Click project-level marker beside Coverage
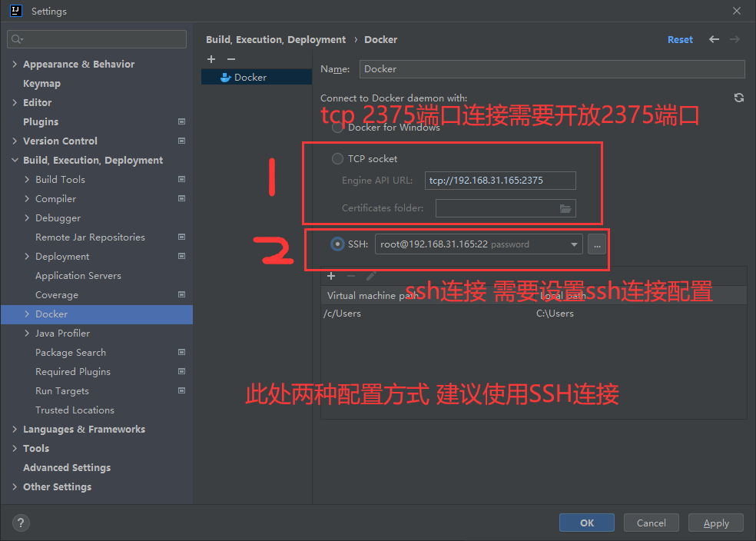 pos(182,294)
